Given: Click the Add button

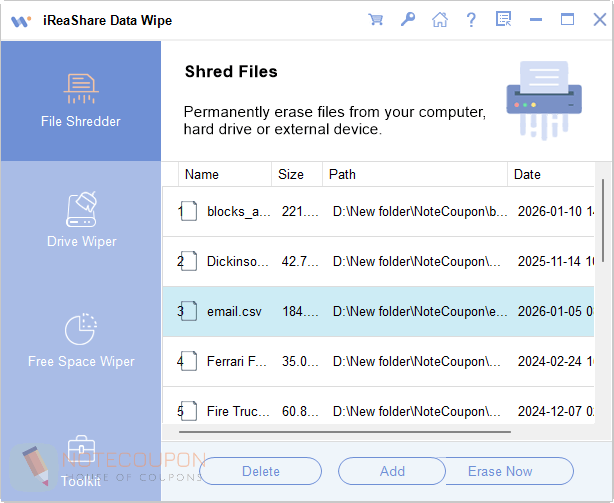Looking at the screenshot, I should click(x=392, y=471).
